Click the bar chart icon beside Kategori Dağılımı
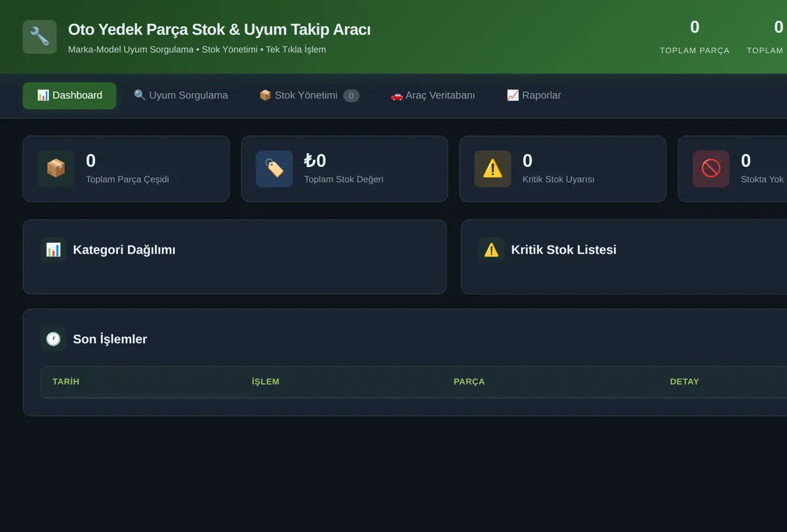787x532 pixels. click(53, 250)
